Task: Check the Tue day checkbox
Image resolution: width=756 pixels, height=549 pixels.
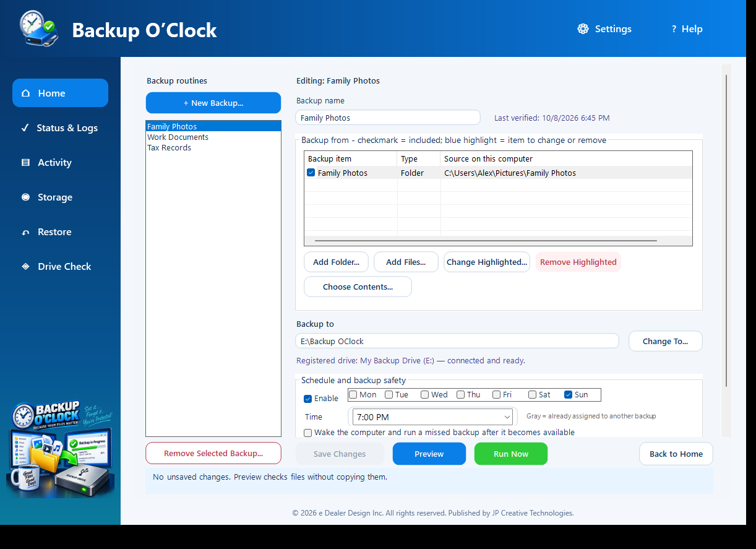Action: pyautogui.click(x=389, y=394)
